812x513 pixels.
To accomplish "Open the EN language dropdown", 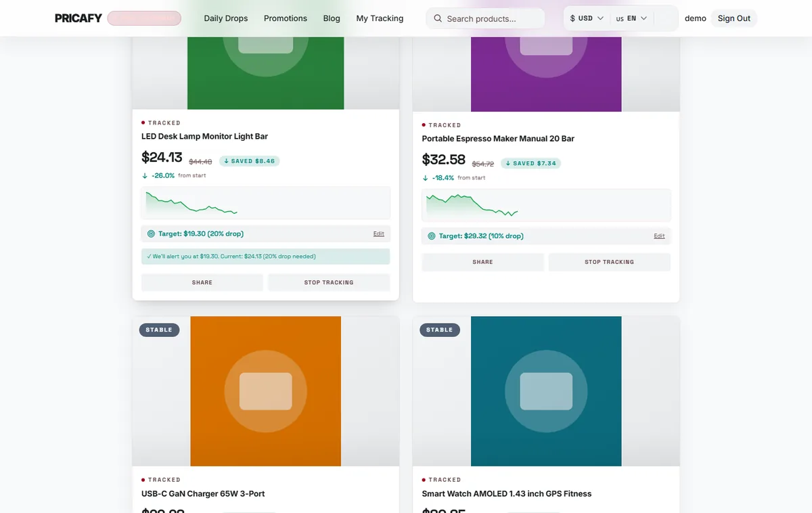I will point(631,18).
